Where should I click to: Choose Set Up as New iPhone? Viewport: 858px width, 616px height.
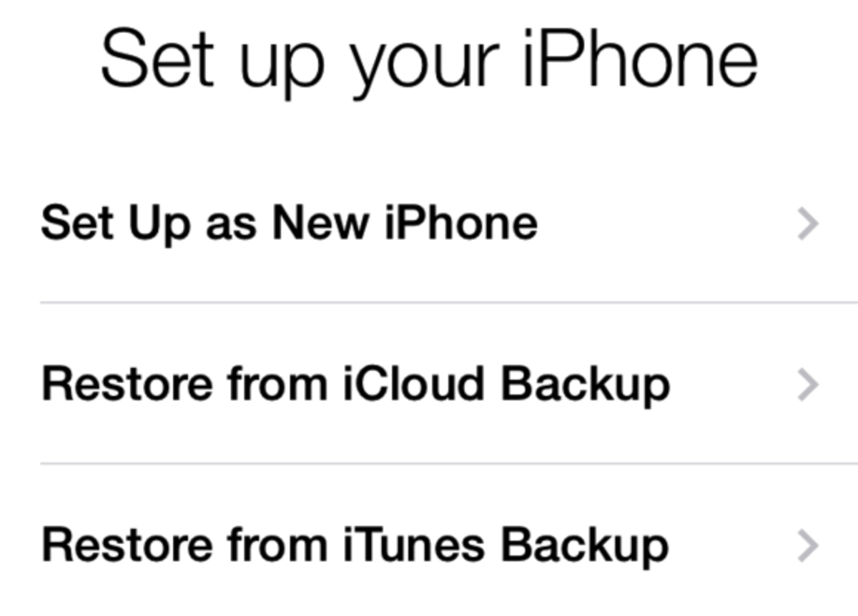(x=289, y=224)
